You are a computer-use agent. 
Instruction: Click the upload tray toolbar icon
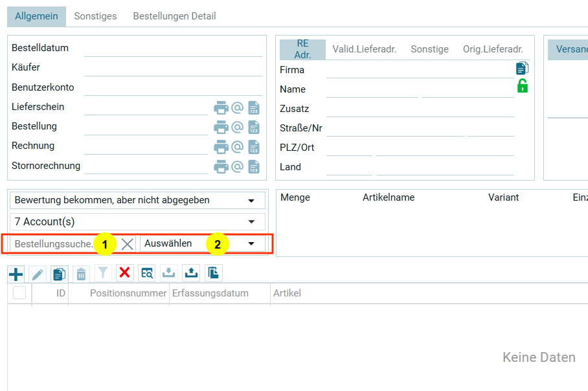[x=191, y=273]
